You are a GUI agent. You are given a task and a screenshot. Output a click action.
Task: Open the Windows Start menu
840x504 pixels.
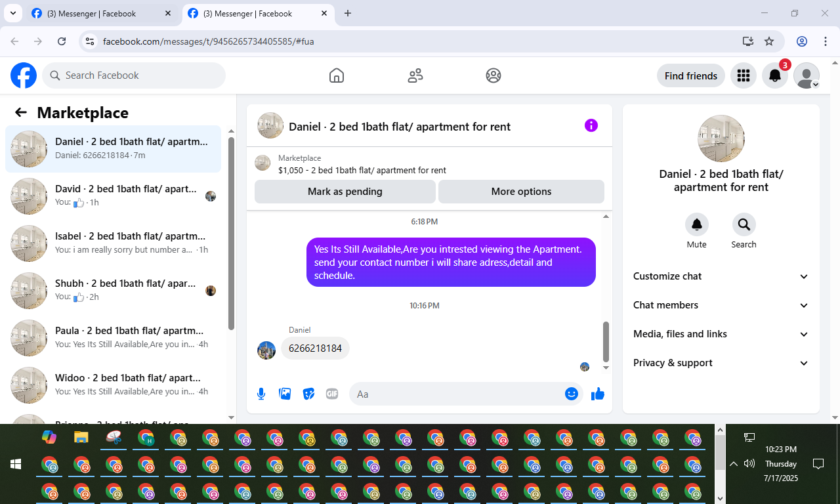[x=16, y=464]
